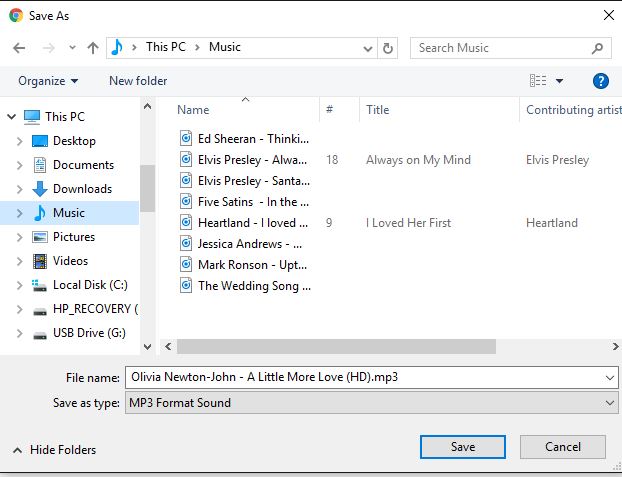The height and width of the screenshot is (477, 622).
Task: Collapse the This PC tree node
Action: 12,117
